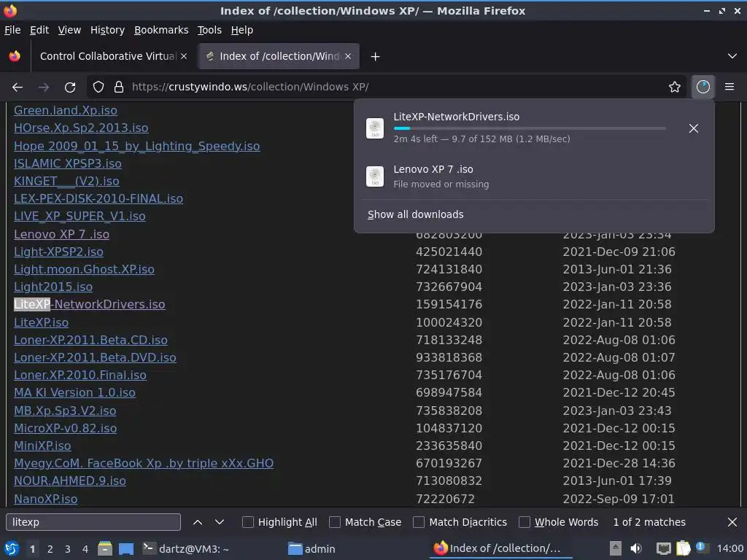This screenshot has width=747, height=560.
Task: Switch to workspace 4
Action: 85,549
